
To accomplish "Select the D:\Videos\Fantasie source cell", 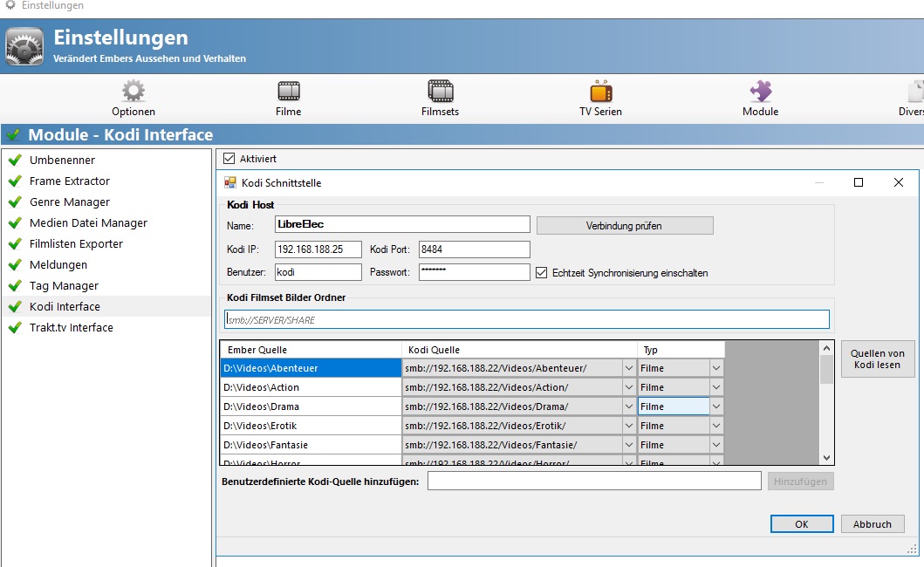I will click(311, 445).
